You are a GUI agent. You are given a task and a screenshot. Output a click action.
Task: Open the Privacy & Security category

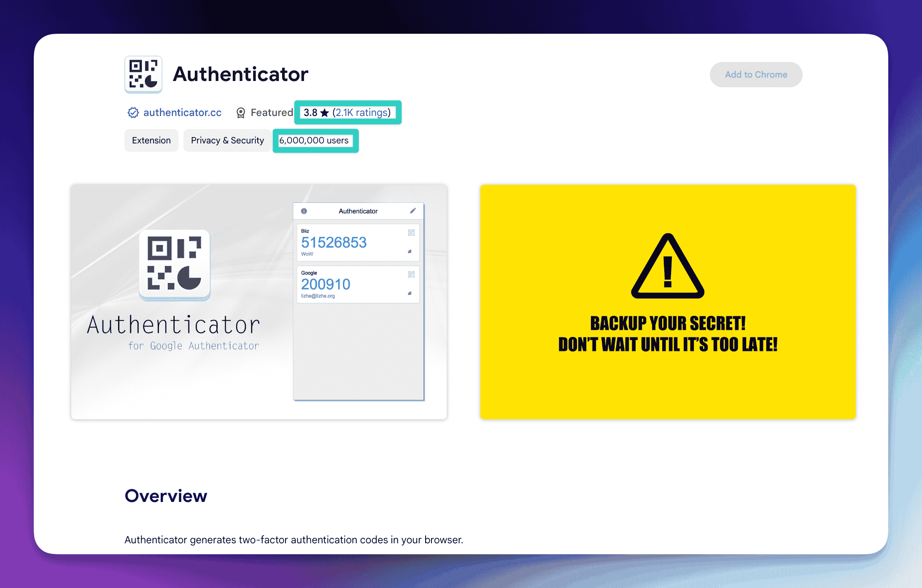pos(227,140)
